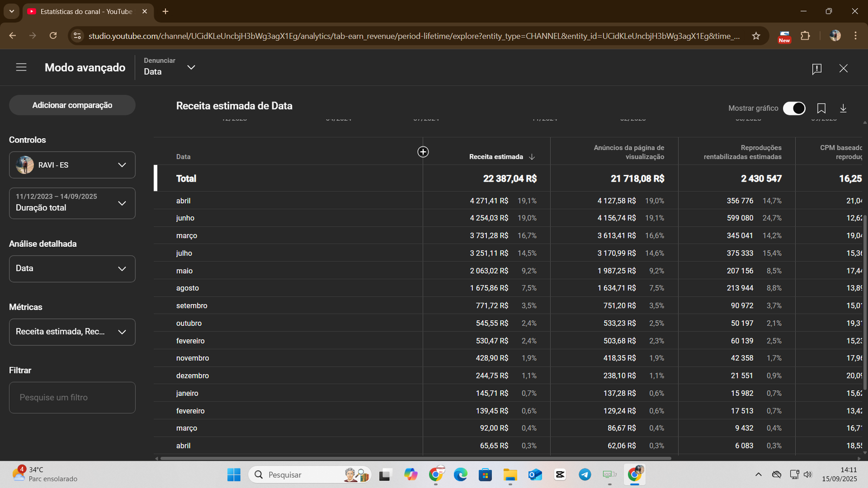868x488 pixels.
Task: Open Telegram from the Windows taskbar
Action: pyautogui.click(x=585, y=475)
